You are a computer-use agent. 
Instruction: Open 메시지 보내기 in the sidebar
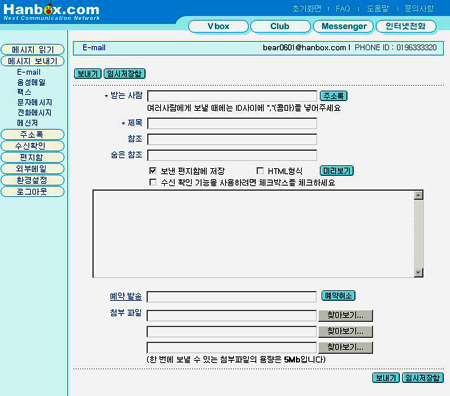pyautogui.click(x=32, y=61)
